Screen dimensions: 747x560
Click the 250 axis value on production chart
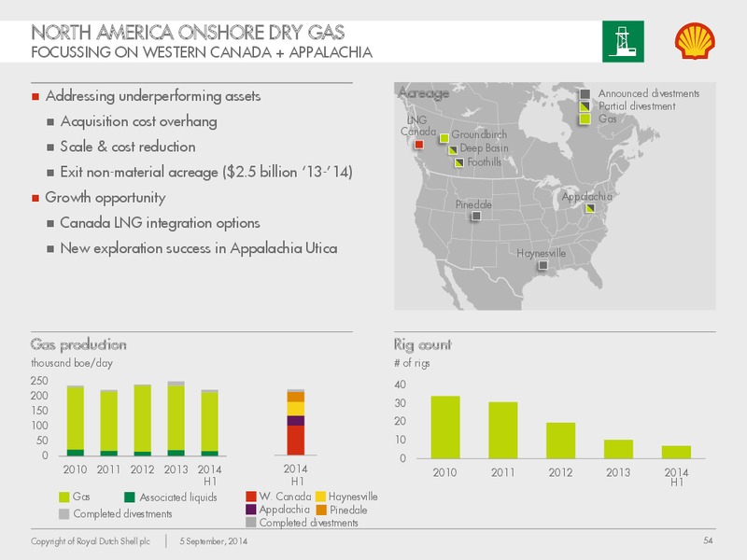coord(39,381)
